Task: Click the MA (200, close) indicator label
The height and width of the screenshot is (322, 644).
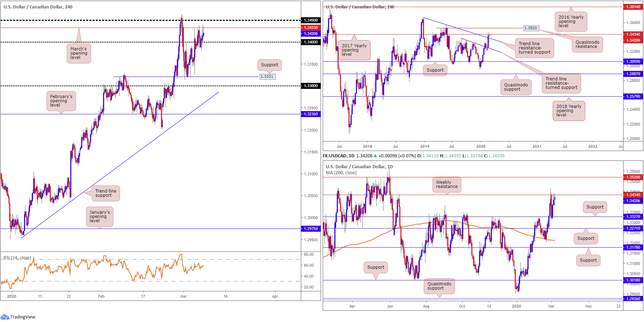Action: coord(341,173)
